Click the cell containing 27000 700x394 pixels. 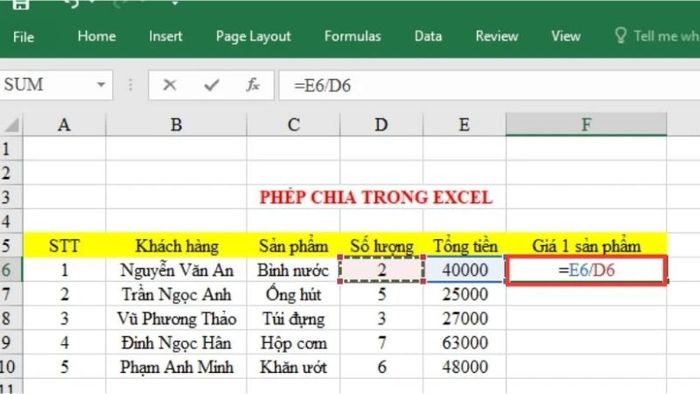click(464, 318)
